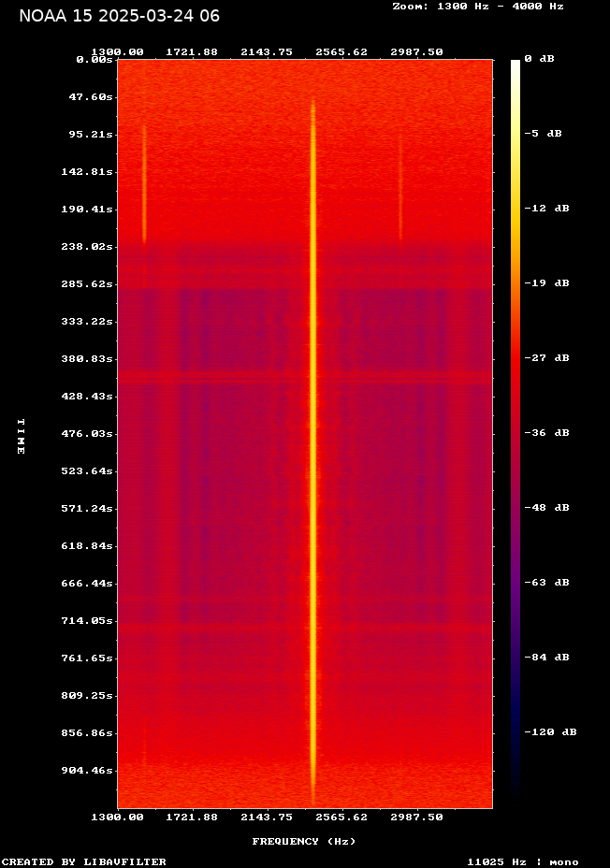Click time label '333.22s'

point(87,322)
